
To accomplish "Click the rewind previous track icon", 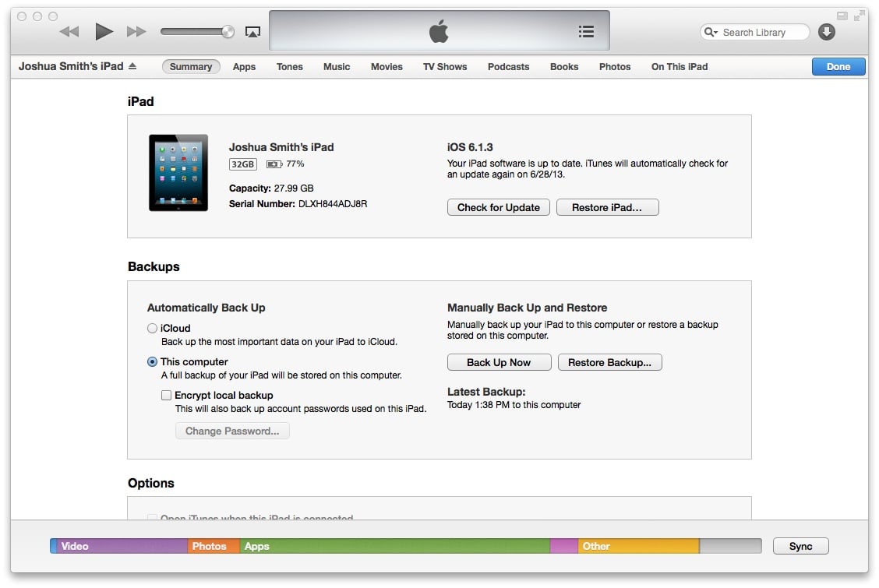I will click(x=69, y=32).
